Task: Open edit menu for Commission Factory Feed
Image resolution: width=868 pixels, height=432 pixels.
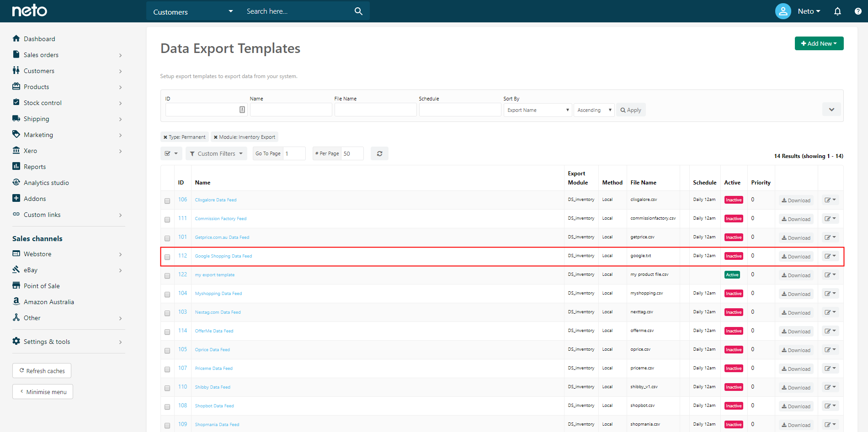Action: click(x=830, y=219)
